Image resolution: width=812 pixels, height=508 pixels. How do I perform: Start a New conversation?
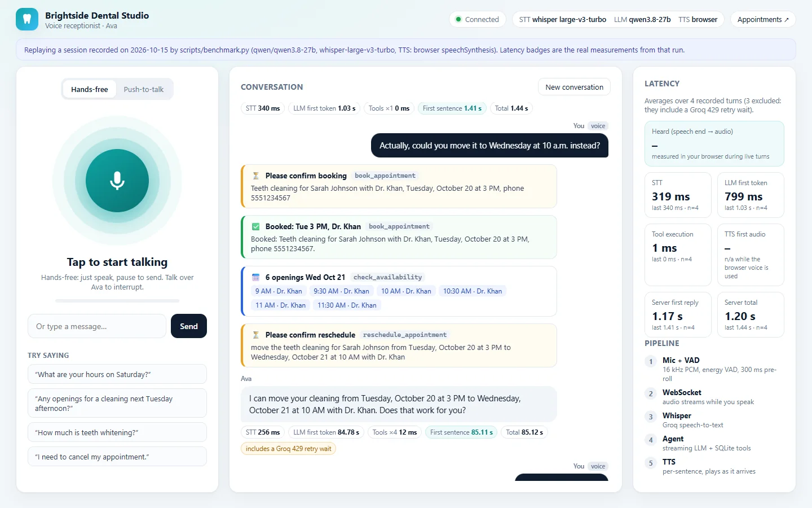[x=574, y=87]
